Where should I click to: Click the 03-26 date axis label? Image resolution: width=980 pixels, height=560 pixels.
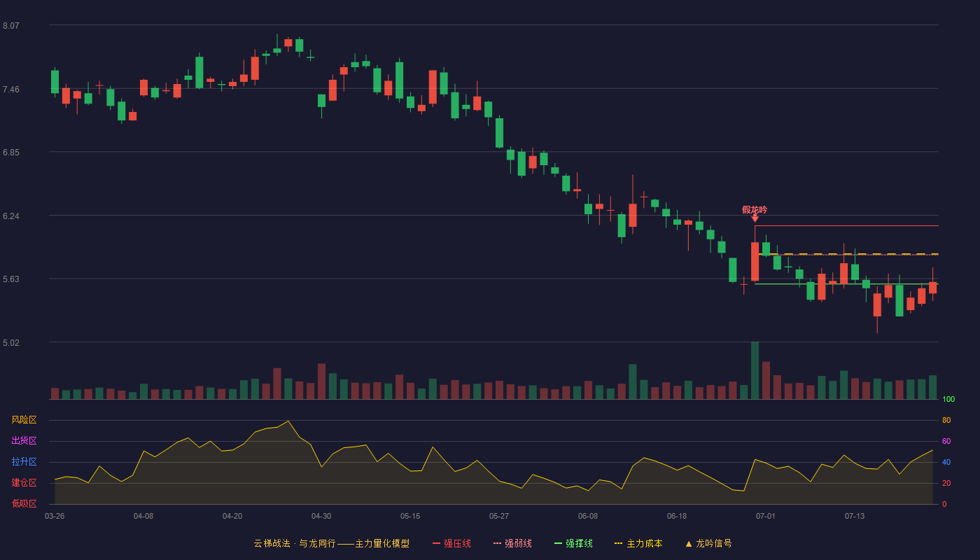[55, 516]
